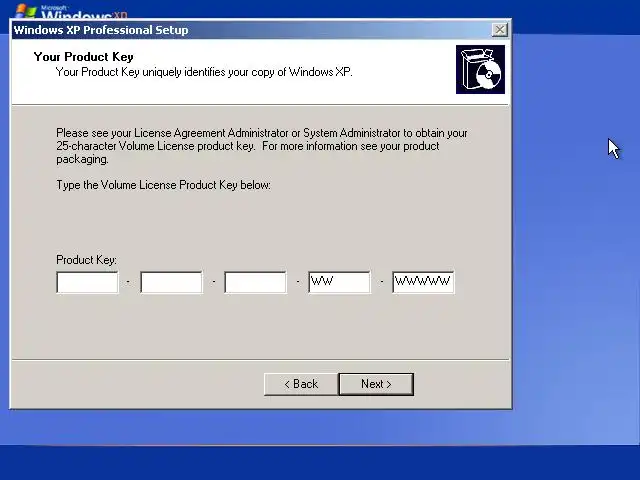Focus the first empty product key field
The height and width of the screenshot is (480, 640).
pyautogui.click(x=87, y=282)
